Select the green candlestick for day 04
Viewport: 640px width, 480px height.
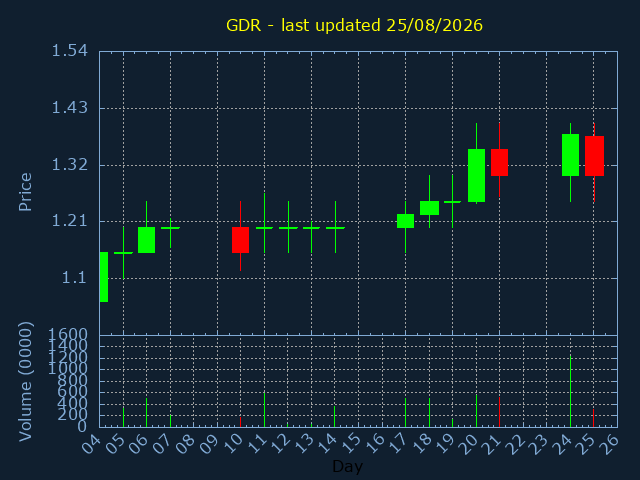(x=104, y=277)
